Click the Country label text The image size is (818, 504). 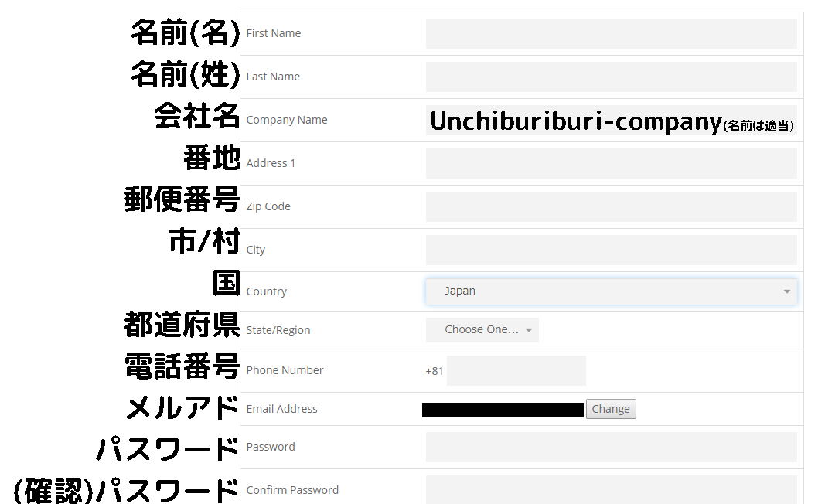click(x=266, y=291)
